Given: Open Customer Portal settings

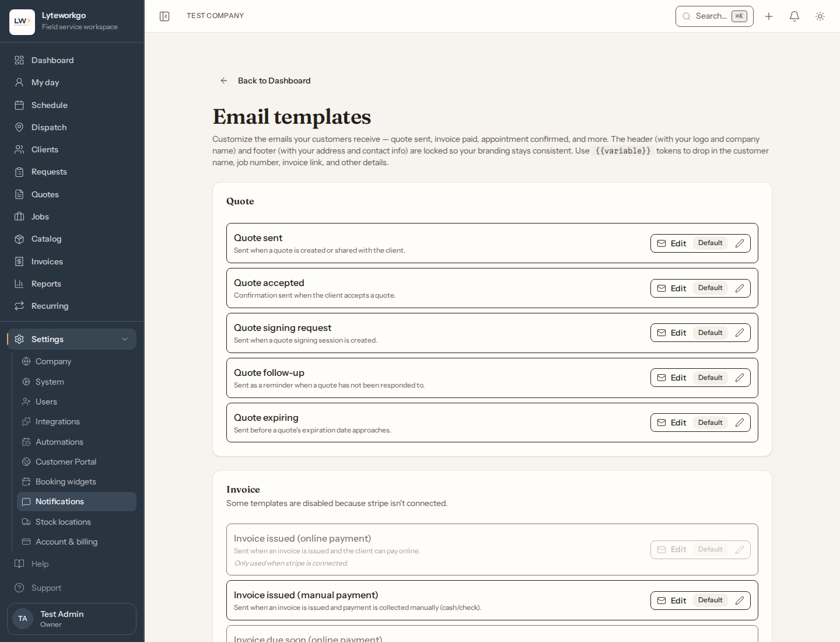Looking at the screenshot, I should point(76,462).
